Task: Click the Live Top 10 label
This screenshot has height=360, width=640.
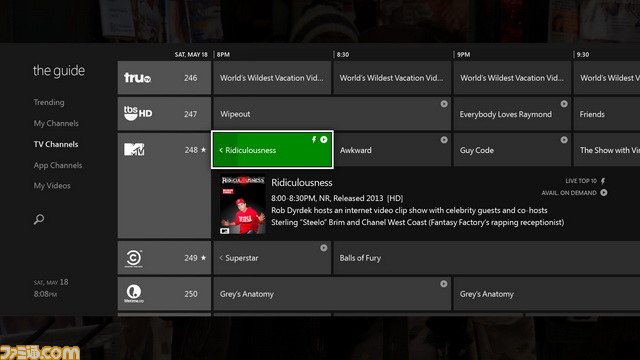Action: coord(581,181)
